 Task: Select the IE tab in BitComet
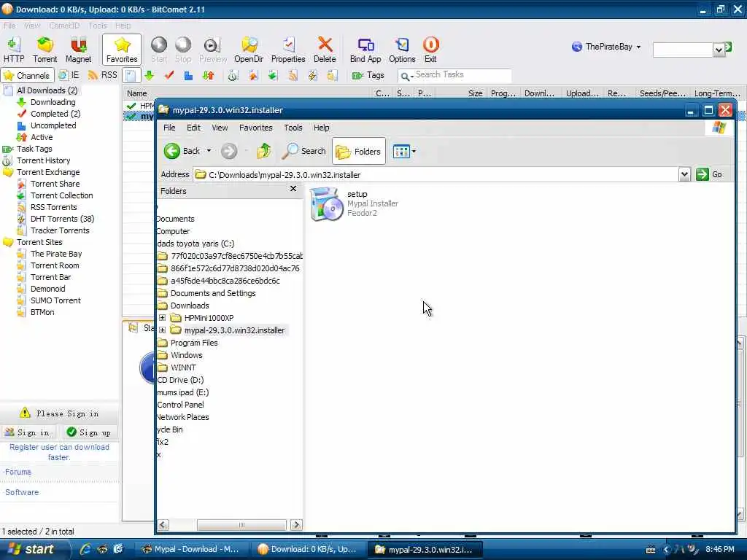69,75
